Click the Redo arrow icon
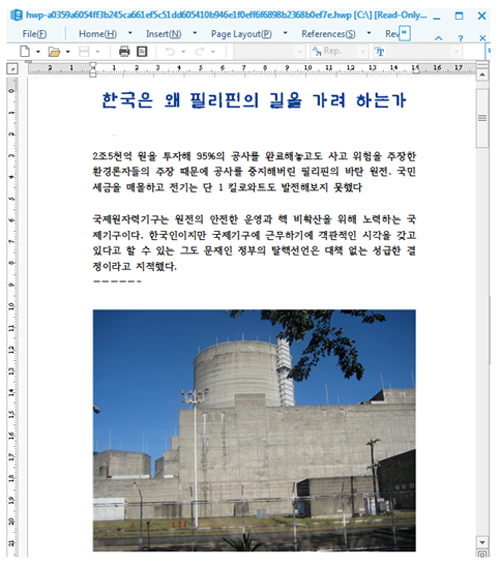The image size is (500, 566). click(x=199, y=52)
